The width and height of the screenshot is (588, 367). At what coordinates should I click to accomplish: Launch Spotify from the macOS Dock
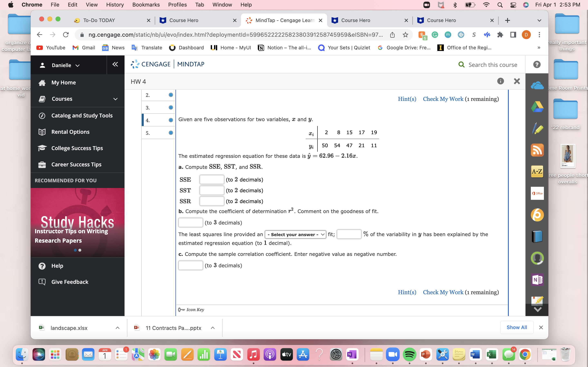[x=410, y=354]
